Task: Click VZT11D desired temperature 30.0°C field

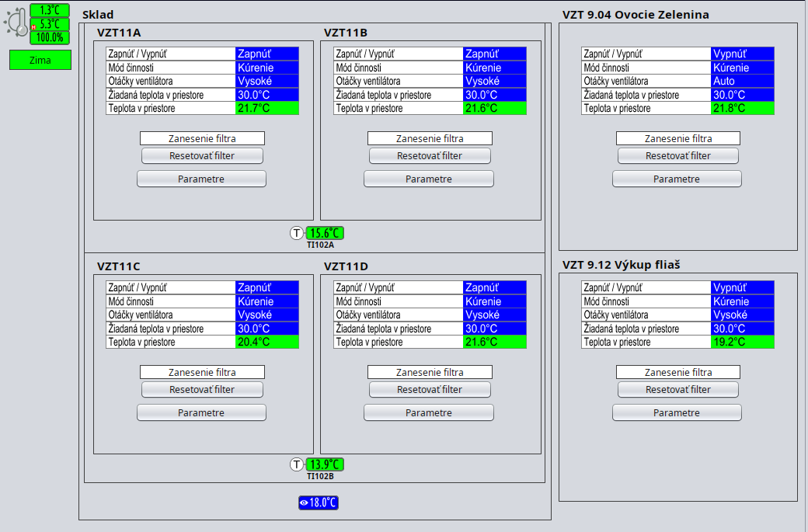Action: coord(494,329)
